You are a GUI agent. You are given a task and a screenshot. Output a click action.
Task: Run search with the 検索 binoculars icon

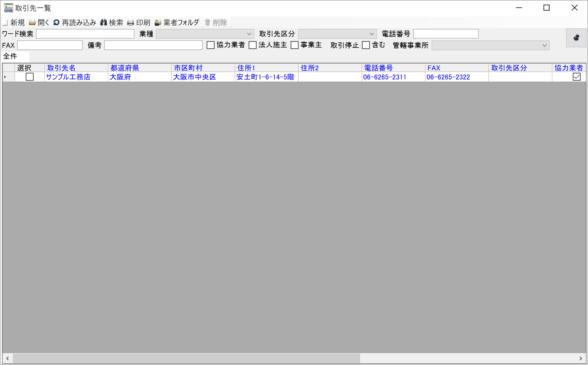pos(104,23)
